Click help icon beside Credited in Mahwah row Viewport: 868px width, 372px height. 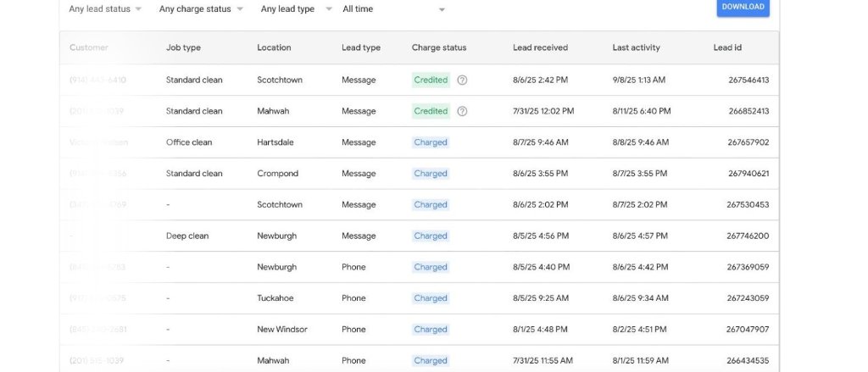(x=462, y=111)
